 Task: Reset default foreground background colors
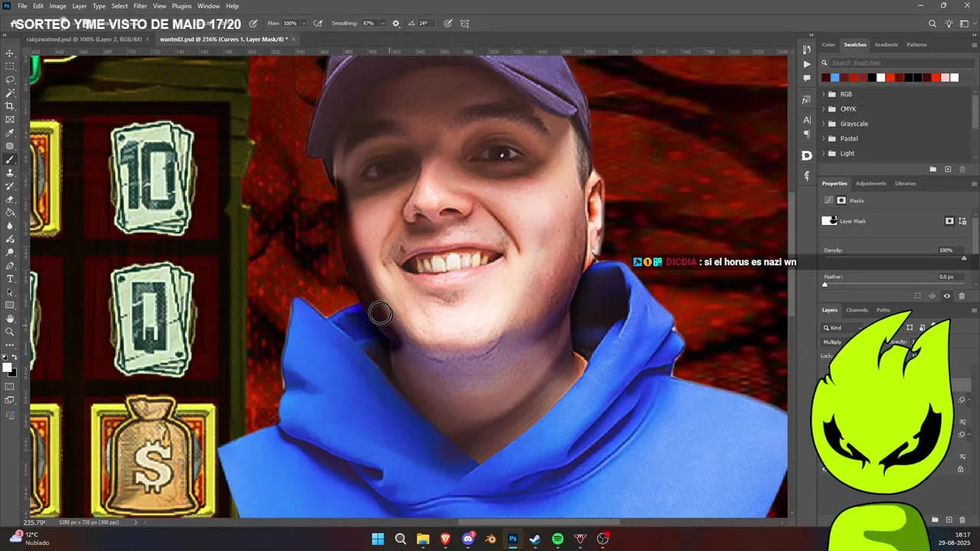pyautogui.click(x=5, y=357)
